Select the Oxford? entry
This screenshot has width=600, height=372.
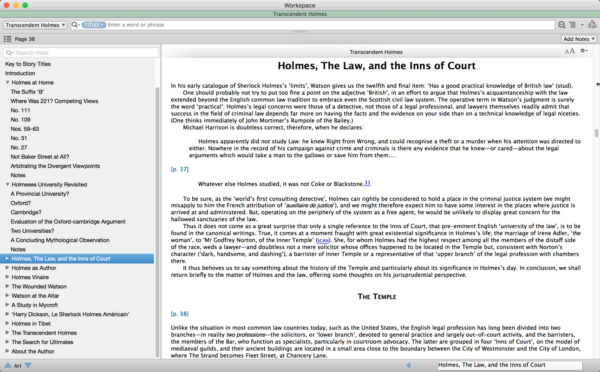pyautogui.click(x=21, y=203)
